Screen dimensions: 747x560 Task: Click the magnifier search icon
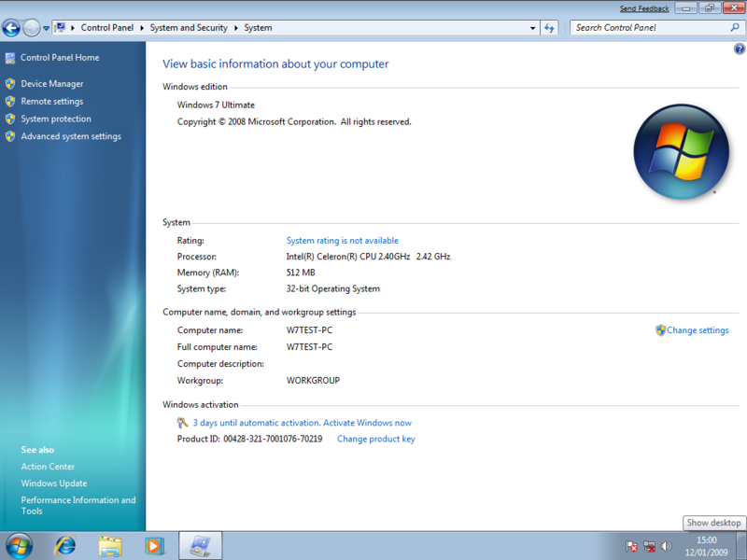point(735,28)
